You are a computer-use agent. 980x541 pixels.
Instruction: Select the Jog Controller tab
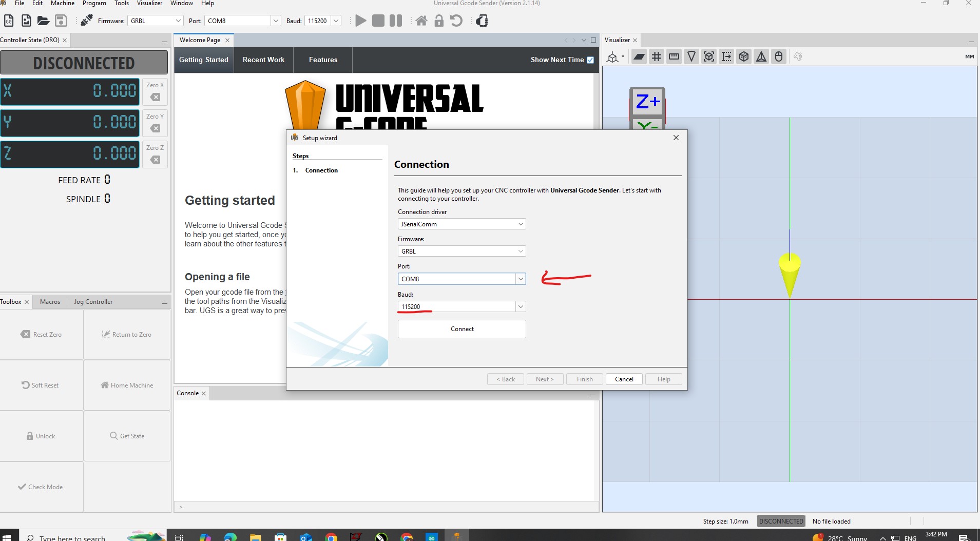tap(93, 302)
